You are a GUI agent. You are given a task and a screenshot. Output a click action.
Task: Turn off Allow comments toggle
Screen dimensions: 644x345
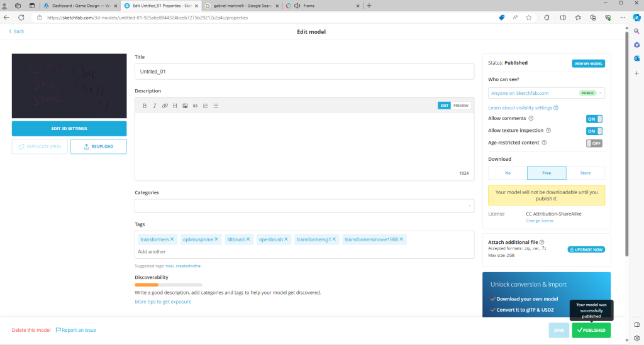(594, 119)
